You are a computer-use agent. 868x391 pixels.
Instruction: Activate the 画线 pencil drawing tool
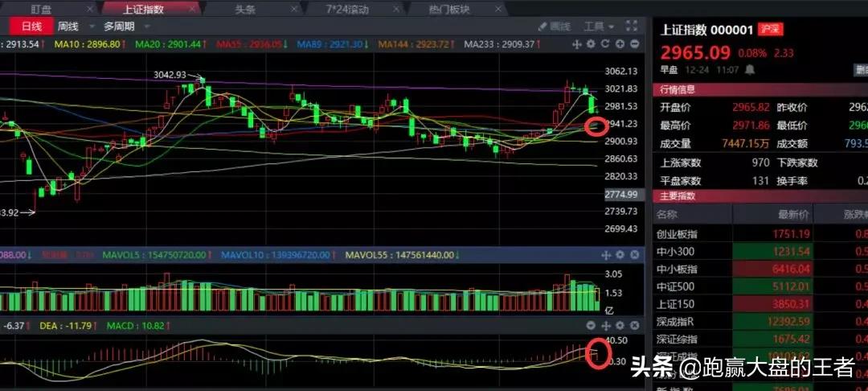[554, 26]
